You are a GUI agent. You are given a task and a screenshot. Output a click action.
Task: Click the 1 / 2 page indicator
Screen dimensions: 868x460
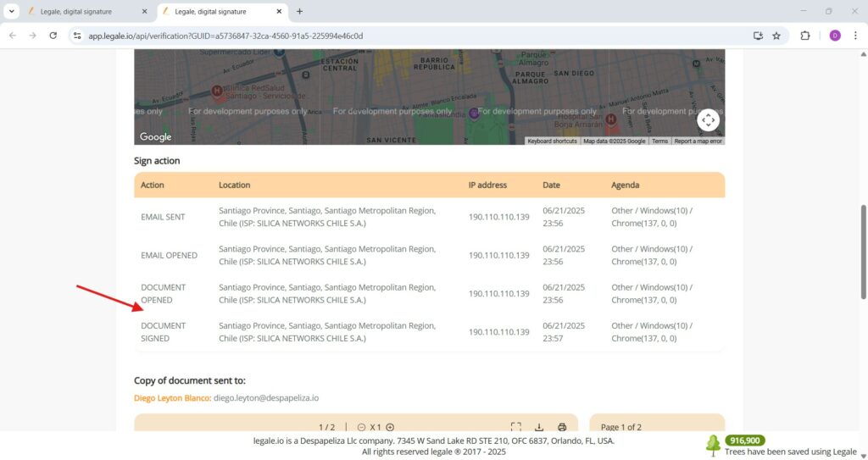(x=326, y=427)
